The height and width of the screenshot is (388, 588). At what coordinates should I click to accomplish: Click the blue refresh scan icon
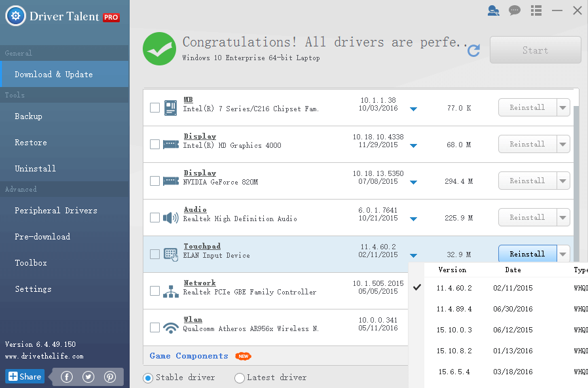pos(473,50)
